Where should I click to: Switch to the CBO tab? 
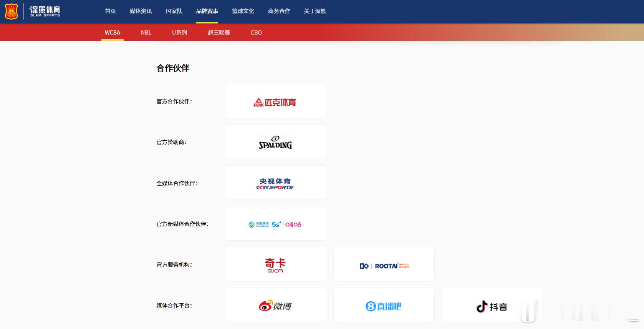[x=256, y=33]
